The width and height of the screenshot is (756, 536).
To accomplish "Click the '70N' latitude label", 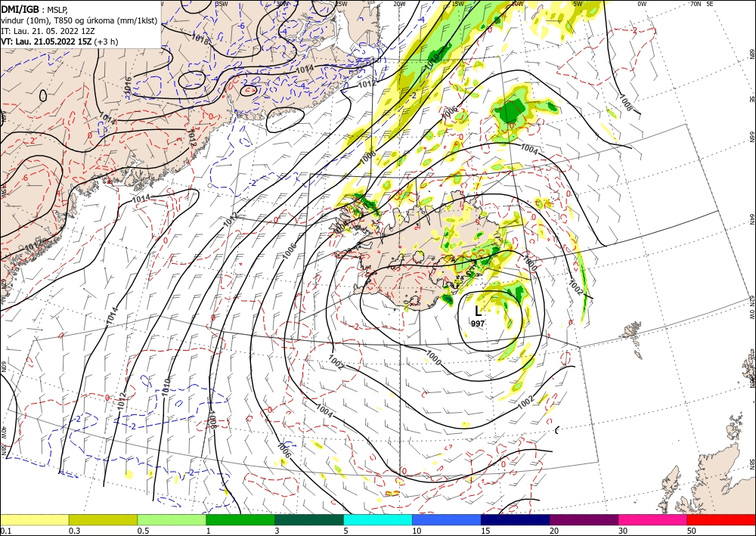I will [695, 4].
